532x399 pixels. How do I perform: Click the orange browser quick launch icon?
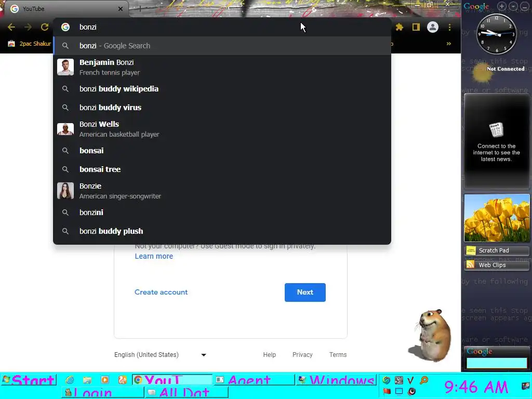pyautogui.click(x=123, y=380)
